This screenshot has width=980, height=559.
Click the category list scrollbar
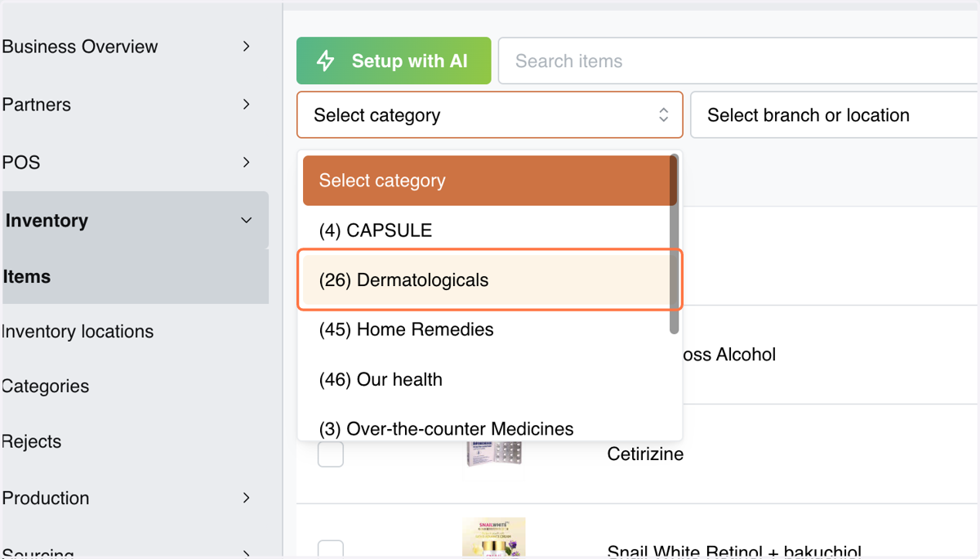pos(674,244)
